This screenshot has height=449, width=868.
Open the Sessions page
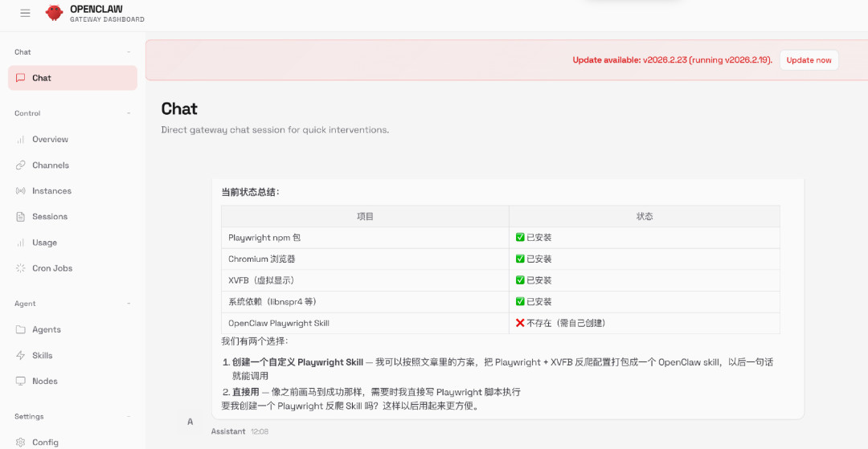pyautogui.click(x=72, y=217)
